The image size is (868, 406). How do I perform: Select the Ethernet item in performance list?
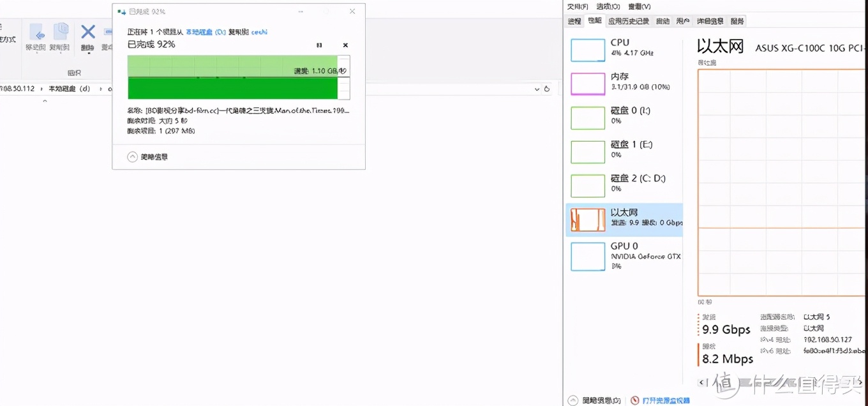pyautogui.click(x=624, y=220)
